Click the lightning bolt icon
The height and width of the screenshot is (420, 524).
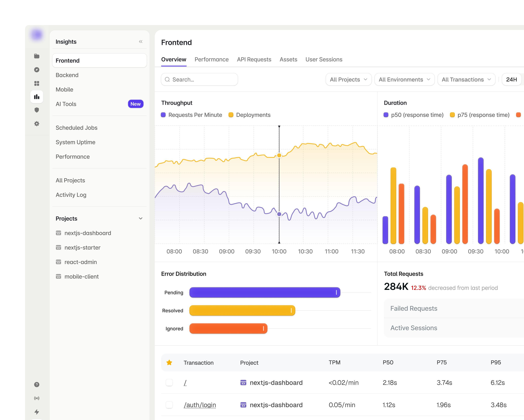tap(37, 412)
